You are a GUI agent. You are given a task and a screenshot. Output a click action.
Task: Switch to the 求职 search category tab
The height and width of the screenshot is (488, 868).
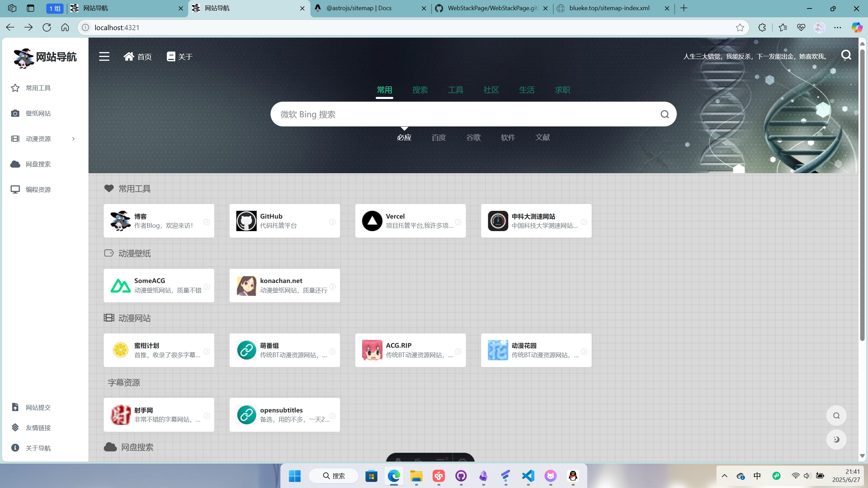(562, 90)
